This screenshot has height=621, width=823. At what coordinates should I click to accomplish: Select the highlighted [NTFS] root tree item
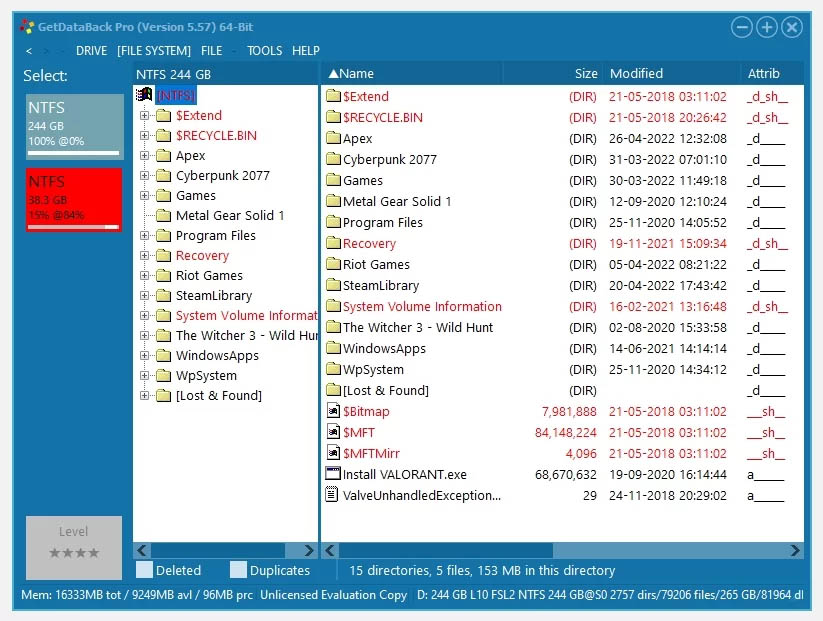[x=176, y=95]
